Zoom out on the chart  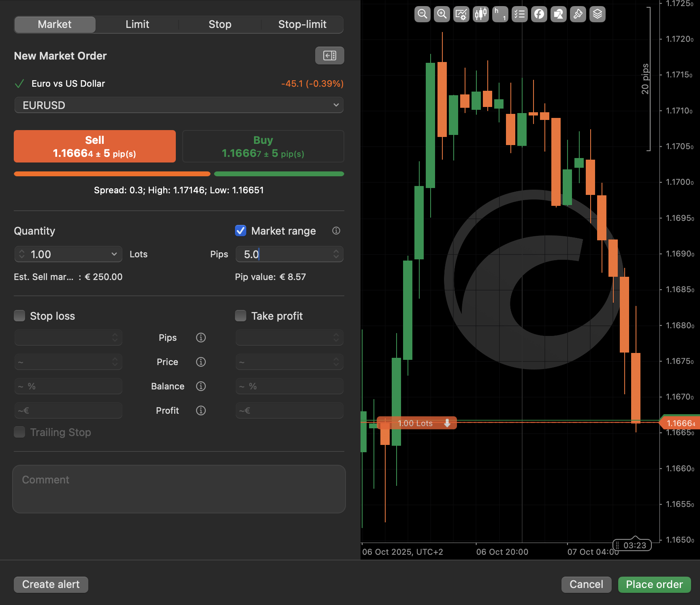click(x=423, y=14)
